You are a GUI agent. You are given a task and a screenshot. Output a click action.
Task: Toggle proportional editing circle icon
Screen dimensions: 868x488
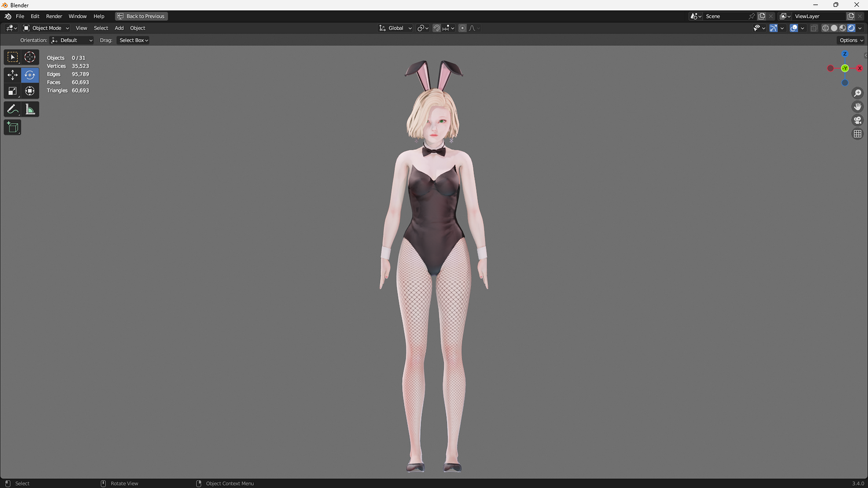click(x=462, y=28)
